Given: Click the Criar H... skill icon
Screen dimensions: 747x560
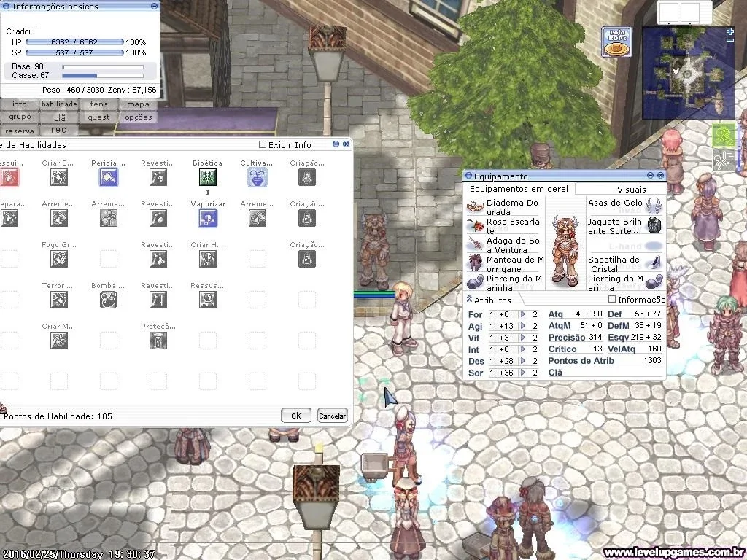Looking at the screenshot, I should point(208,259).
